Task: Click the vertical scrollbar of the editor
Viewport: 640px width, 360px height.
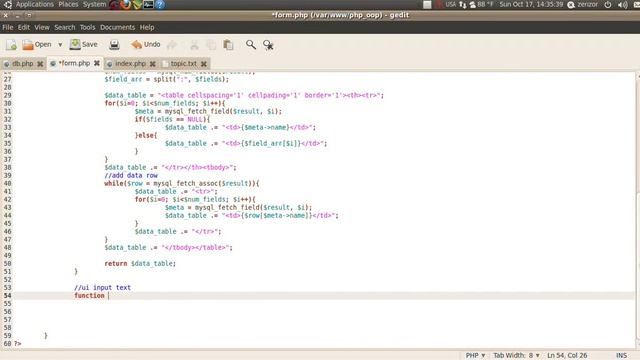Action: pos(637,209)
